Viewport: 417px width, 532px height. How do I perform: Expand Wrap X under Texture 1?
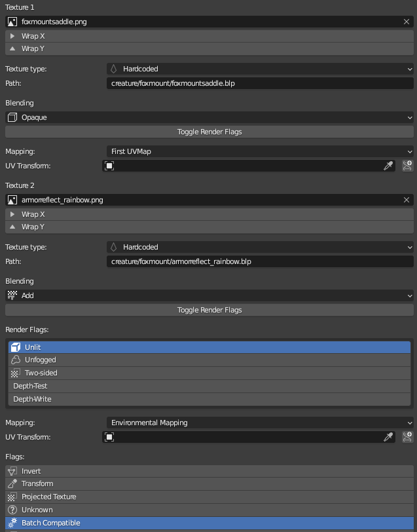209,36
